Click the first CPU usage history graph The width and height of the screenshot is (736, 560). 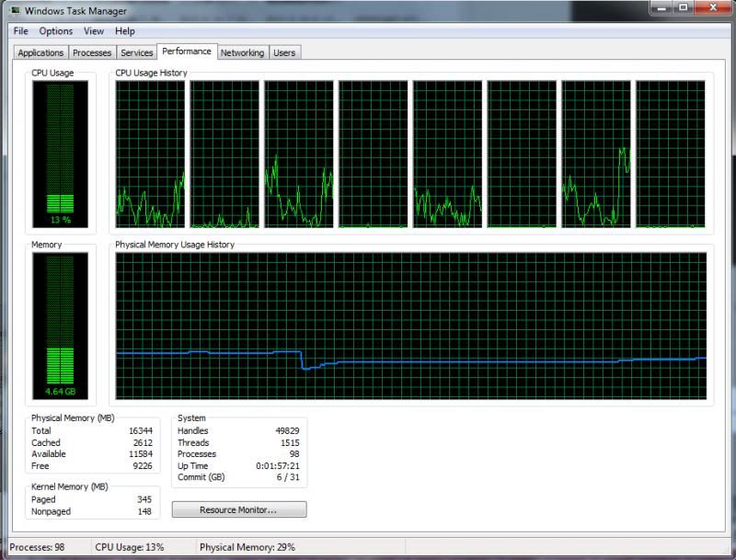point(150,154)
